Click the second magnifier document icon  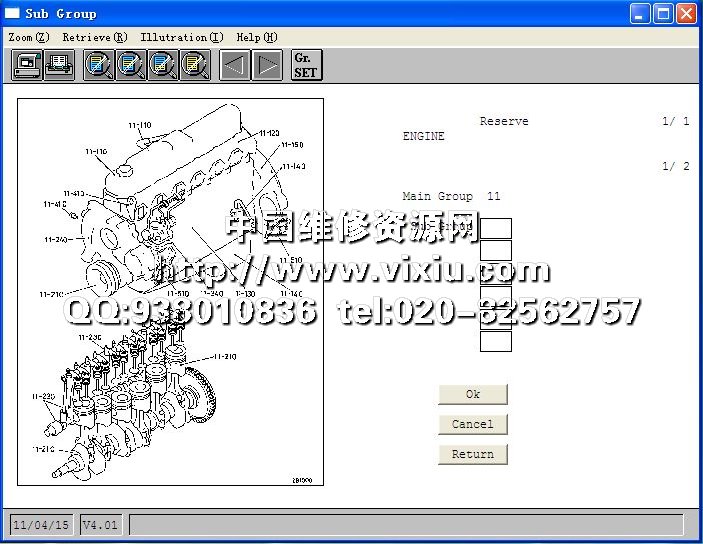coord(131,66)
